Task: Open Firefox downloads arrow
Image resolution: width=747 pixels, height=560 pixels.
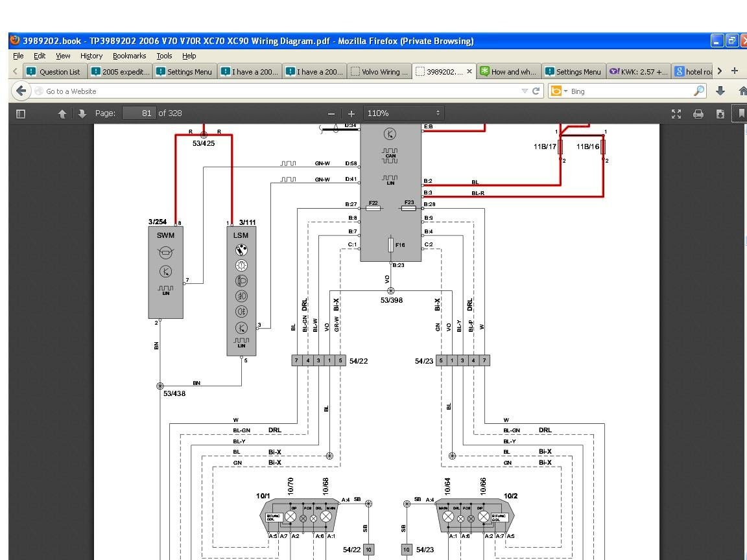Action: [x=720, y=91]
